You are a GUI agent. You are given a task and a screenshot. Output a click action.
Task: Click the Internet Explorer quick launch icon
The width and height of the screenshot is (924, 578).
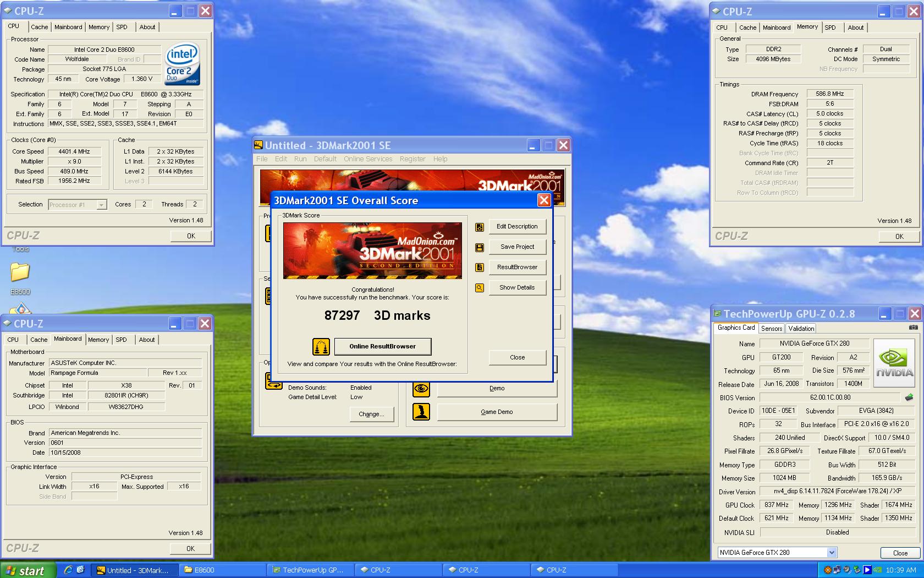pyautogui.click(x=68, y=570)
